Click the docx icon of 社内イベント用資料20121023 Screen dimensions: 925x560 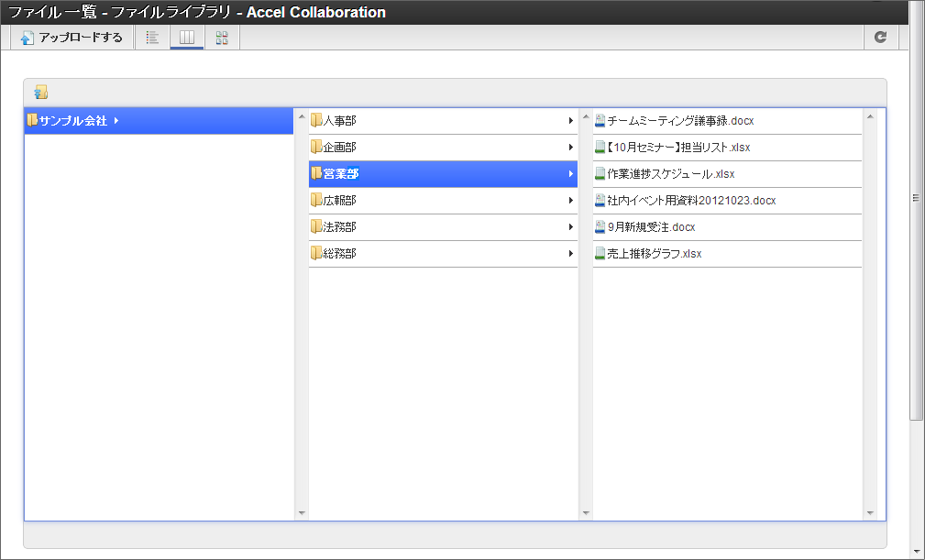pyautogui.click(x=600, y=201)
